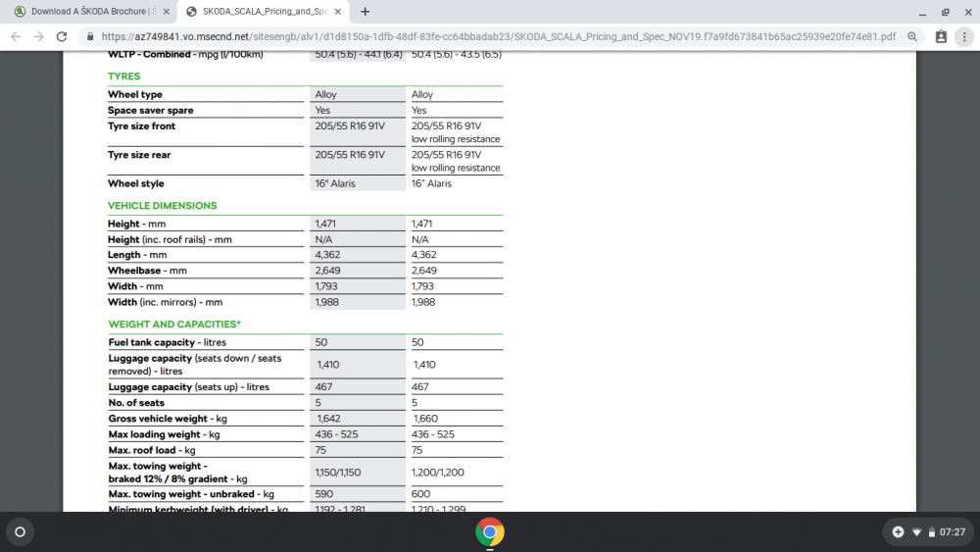Click the 590 unbraked towing value
Image resolution: width=980 pixels, height=552 pixels.
[323, 494]
